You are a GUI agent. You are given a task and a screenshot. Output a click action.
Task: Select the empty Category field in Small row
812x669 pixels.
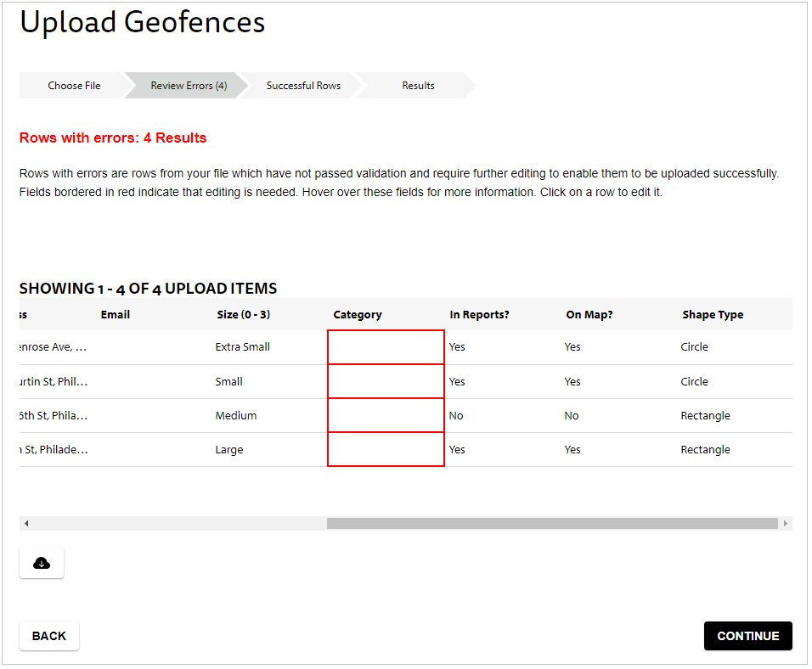386,381
